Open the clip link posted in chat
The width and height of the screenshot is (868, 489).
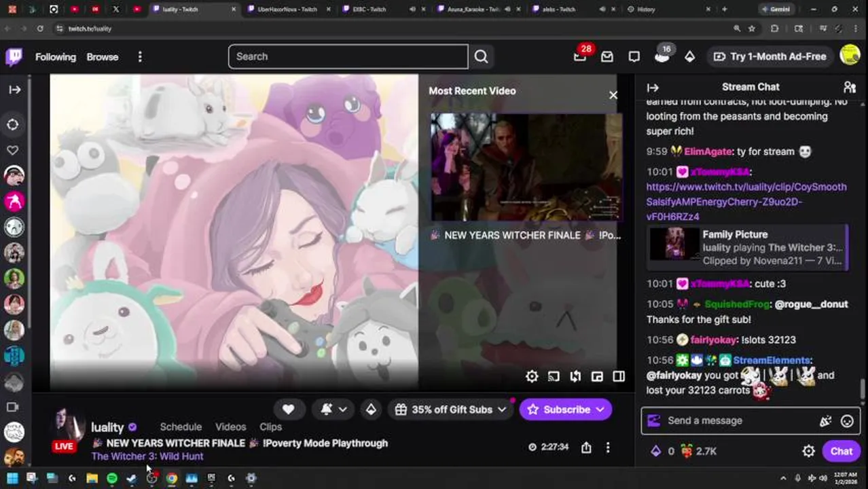746,202
